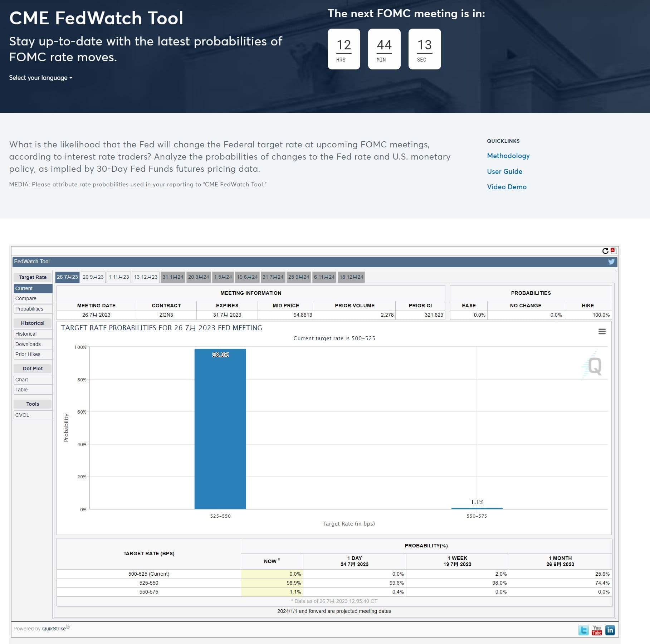Expand the Select your language dropdown
650x644 pixels.
41,78
